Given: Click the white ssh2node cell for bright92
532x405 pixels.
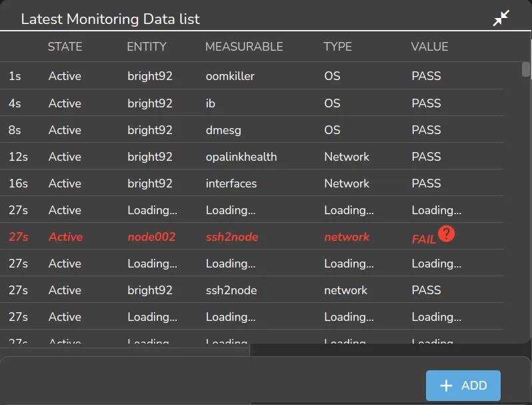Looking at the screenshot, I should [231, 290].
